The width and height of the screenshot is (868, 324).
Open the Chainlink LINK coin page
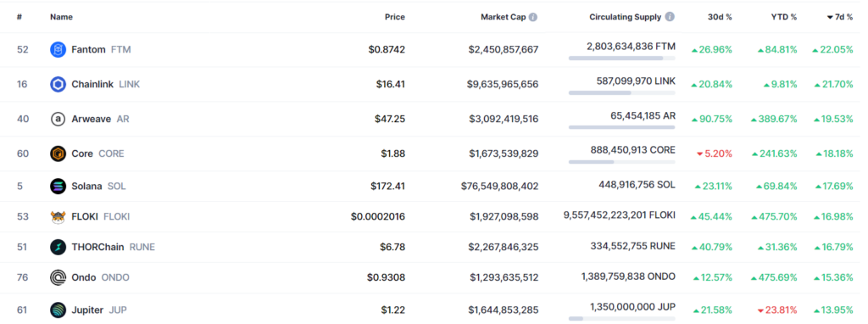(106, 84)
